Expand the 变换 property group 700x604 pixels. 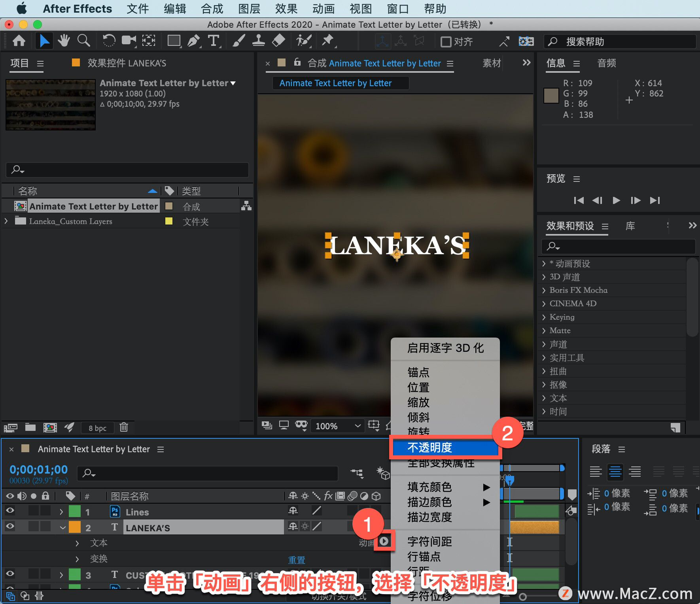pos(77,559)
